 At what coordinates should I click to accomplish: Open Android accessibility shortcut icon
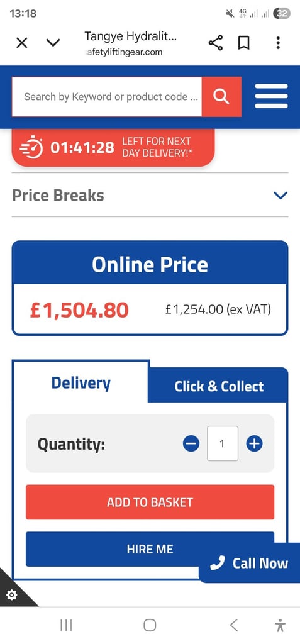pyautogui.click(x=281, y=625)
